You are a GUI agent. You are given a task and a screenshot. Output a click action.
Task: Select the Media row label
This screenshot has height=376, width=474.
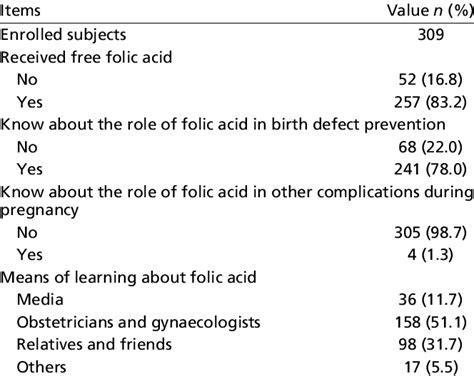40,299
